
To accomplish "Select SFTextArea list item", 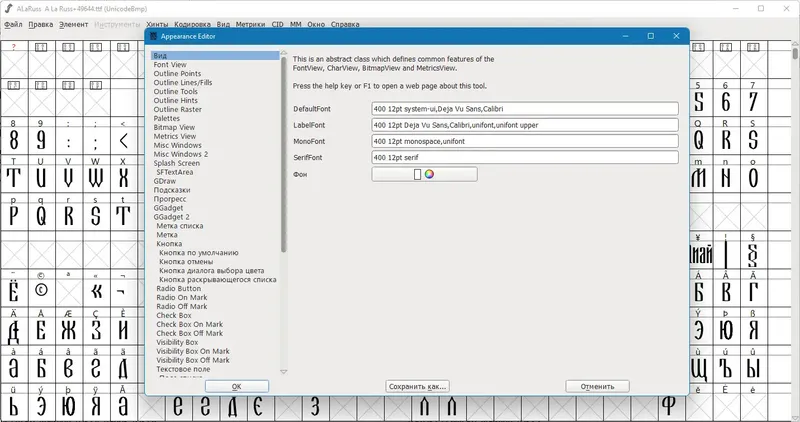I will (x=174, y=172).
